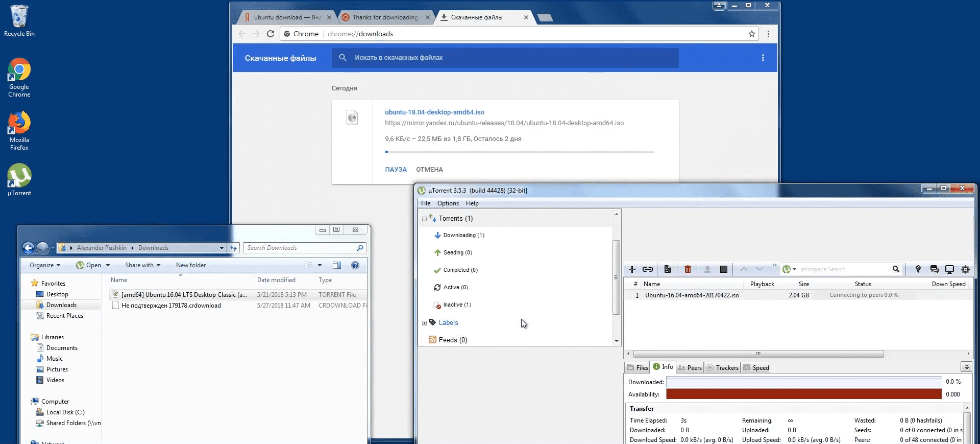Launch Mozilla Firefox from the desktop
The height and width of the screenshot is (444, 980).
19,131
